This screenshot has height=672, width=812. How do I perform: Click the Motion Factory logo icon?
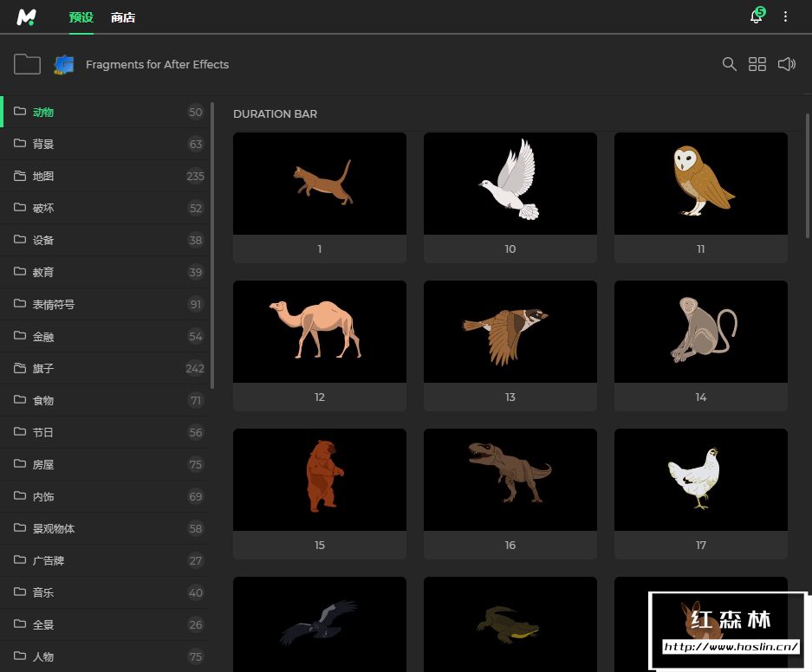[26, 17]
